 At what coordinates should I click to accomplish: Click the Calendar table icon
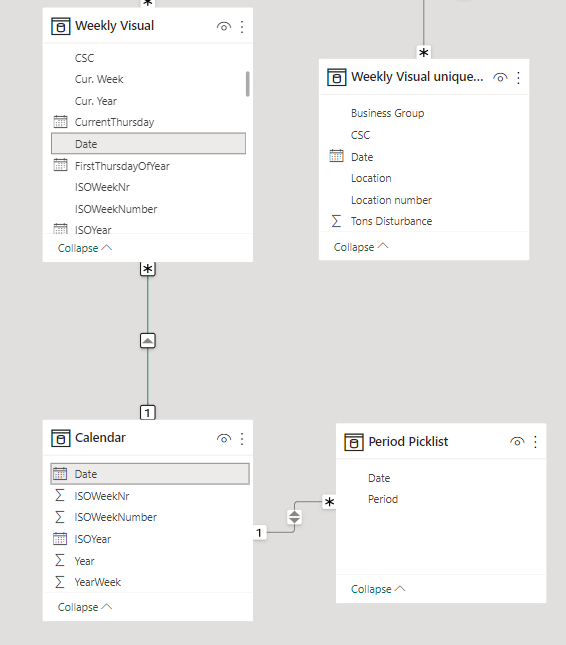click(60, 438)
